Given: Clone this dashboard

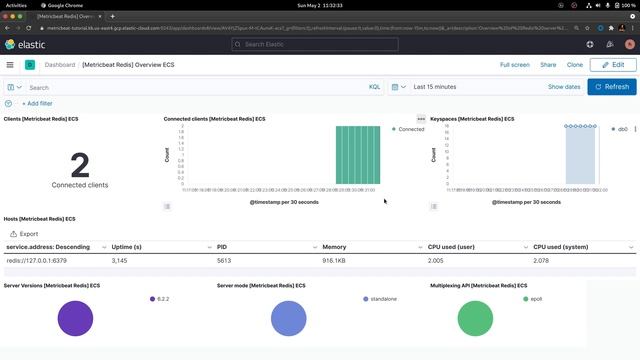Looking at the screenshot, I should click(575, 65).
